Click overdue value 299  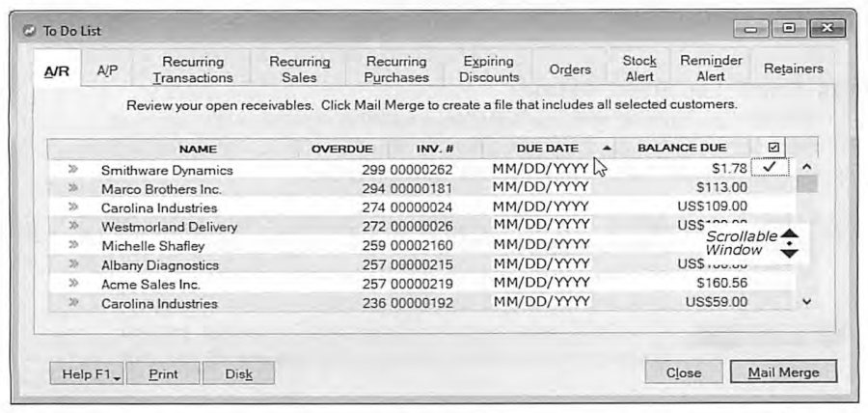(x=375, y=171)
